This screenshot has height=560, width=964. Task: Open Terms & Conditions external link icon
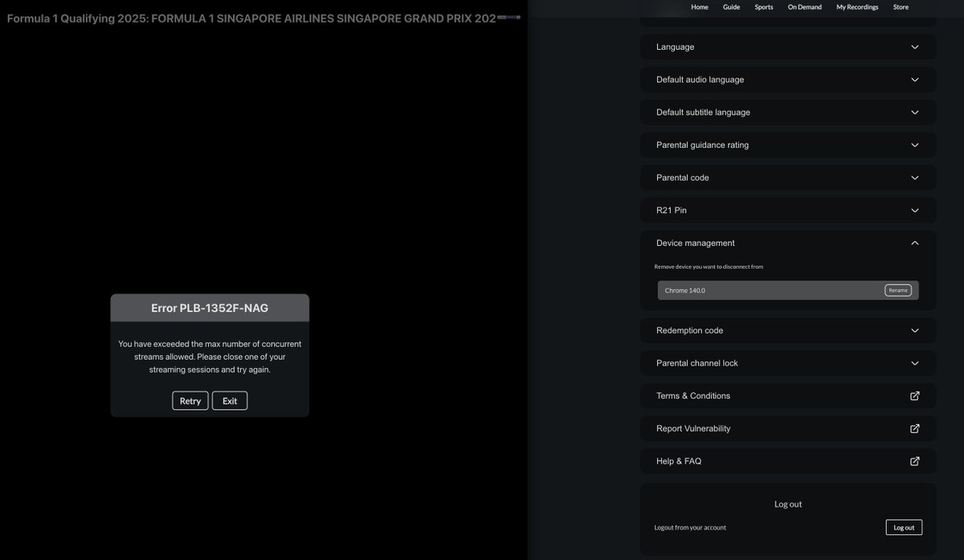pos(914,395)
